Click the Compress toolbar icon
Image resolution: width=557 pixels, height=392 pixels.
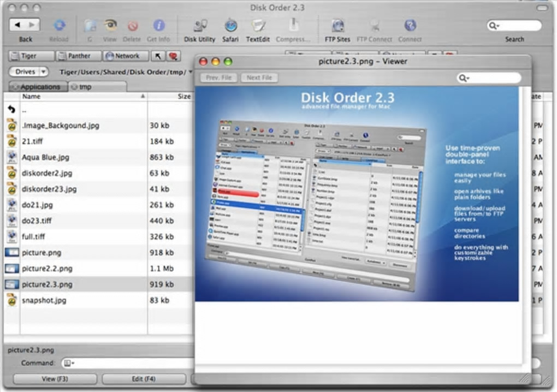(293, 25)
